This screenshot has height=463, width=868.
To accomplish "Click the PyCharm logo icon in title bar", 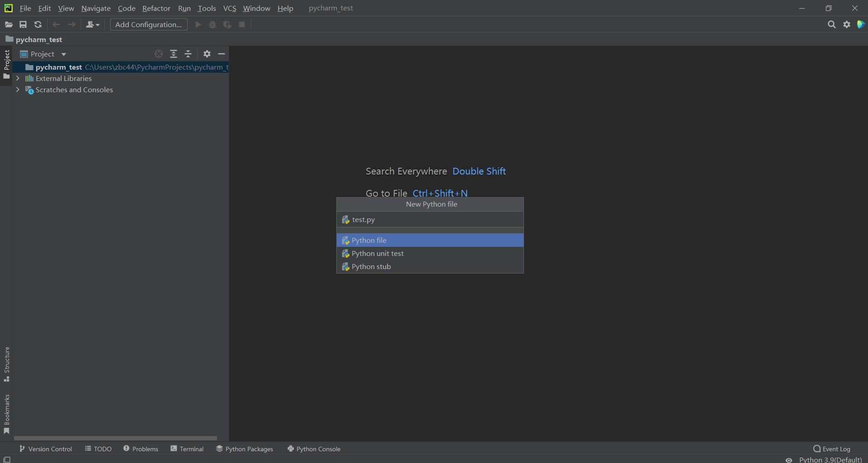I will click(x=9, y=8).
